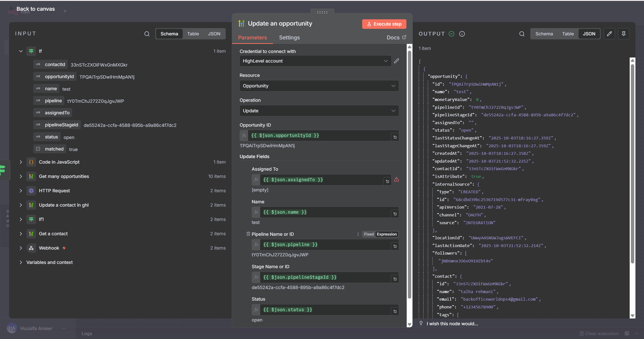Open the Operation Update dropdown

tap(319, 111)
